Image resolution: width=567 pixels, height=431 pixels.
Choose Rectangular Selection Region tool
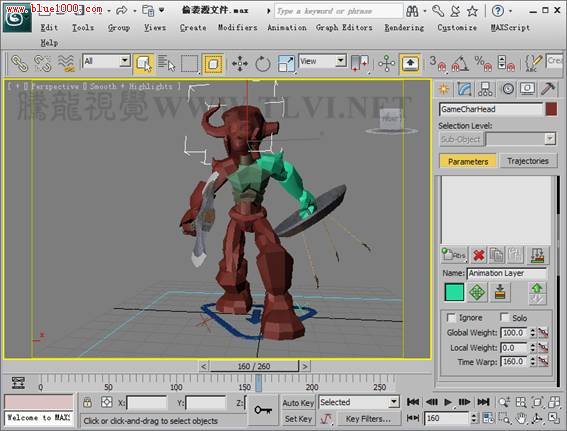189,64
